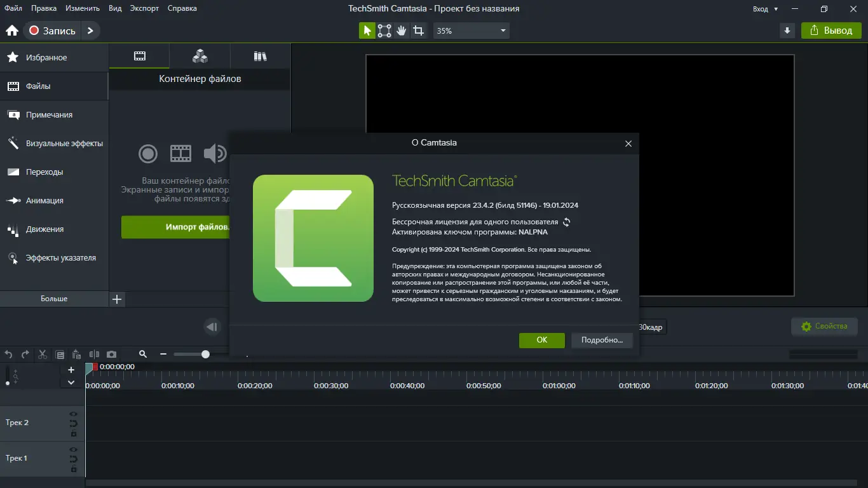Screen dimensions: 868x488
Task: Lock Трек 1 with the padlock
Action: [74, 469]
